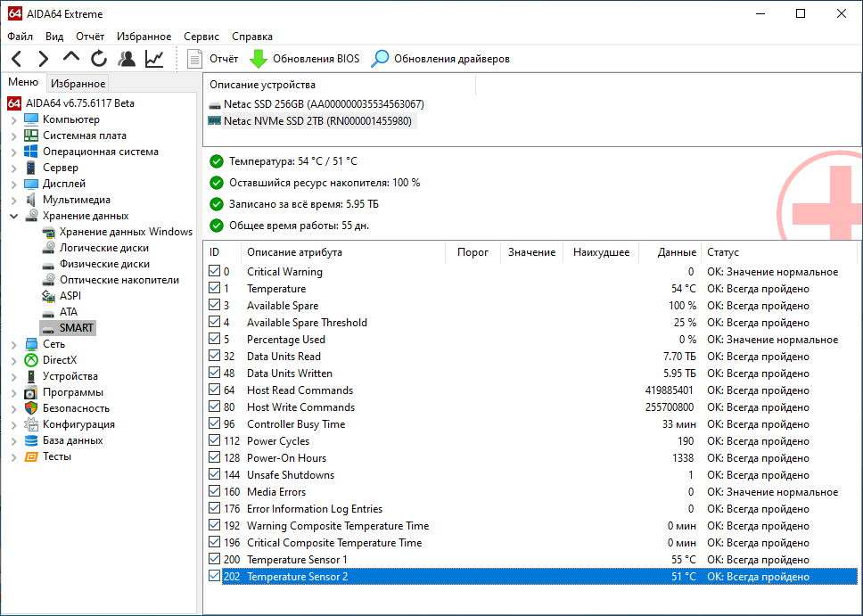Toggle the Percentage Used checkbox
This screenshot has height=616, width=863.
215,339
